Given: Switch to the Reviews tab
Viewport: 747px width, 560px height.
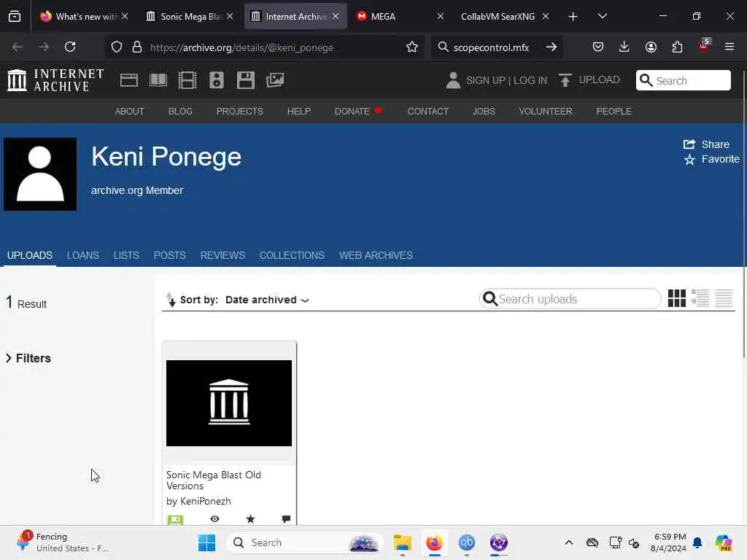Looking at the screenshot, I should pos(222,255).
